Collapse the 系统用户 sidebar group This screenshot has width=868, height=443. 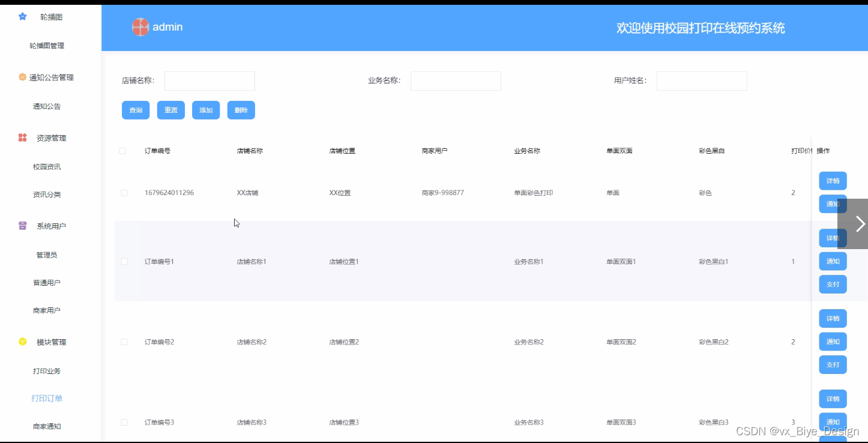pyautogui.click(x=50, y=226)
